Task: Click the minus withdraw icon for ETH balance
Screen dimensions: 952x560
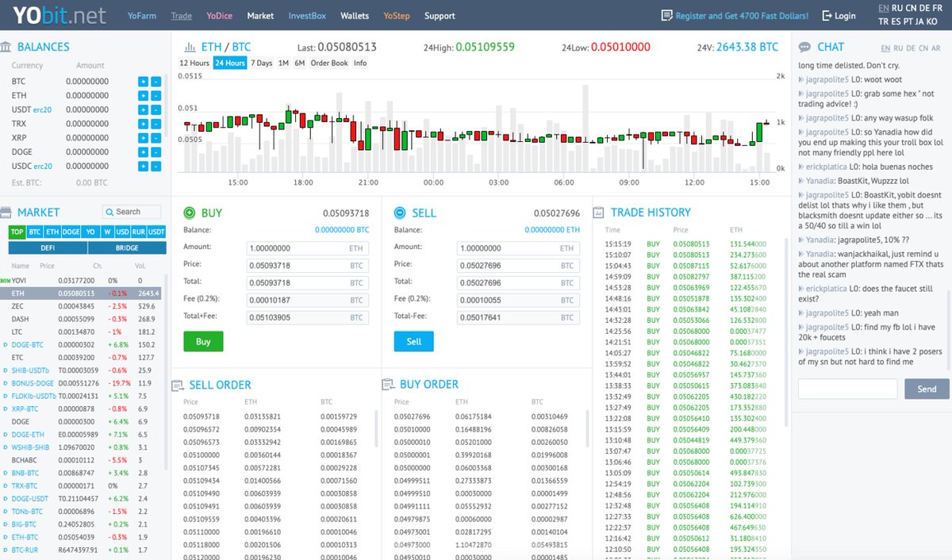Action: (x=155, y=96)
